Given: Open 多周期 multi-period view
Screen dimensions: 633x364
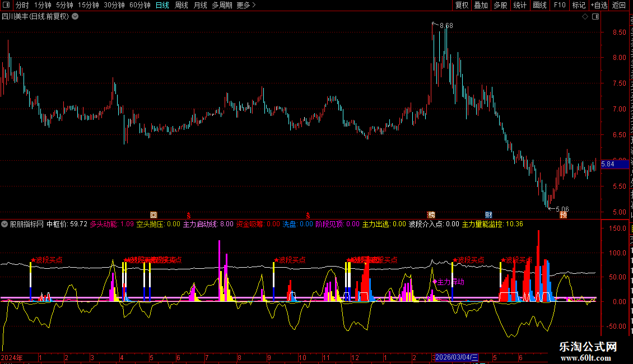Looking at the screenshot, I should (222, 5).
